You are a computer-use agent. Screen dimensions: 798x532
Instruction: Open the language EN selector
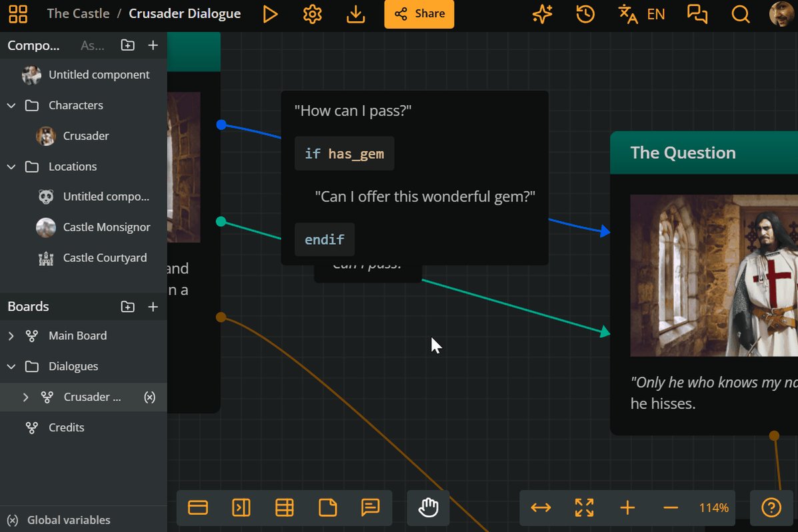click(642, 14)
